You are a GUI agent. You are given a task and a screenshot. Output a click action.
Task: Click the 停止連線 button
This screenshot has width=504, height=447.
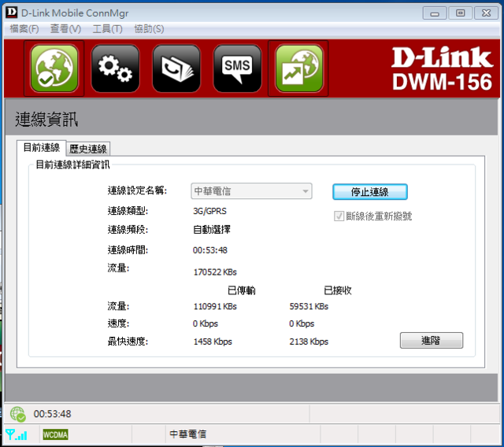tap(370, 192)
